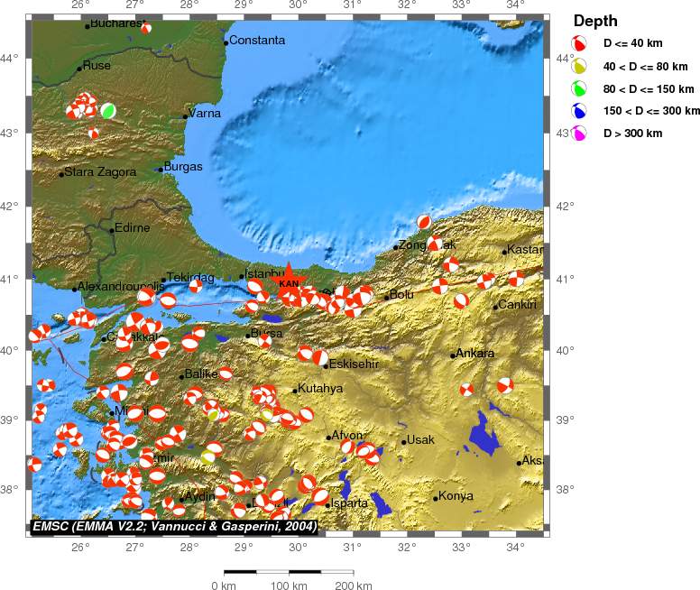The image size is (700, 590).
Task: Click the focal mechanism just below the Bursa label
Action: click(x=264, y=341)
